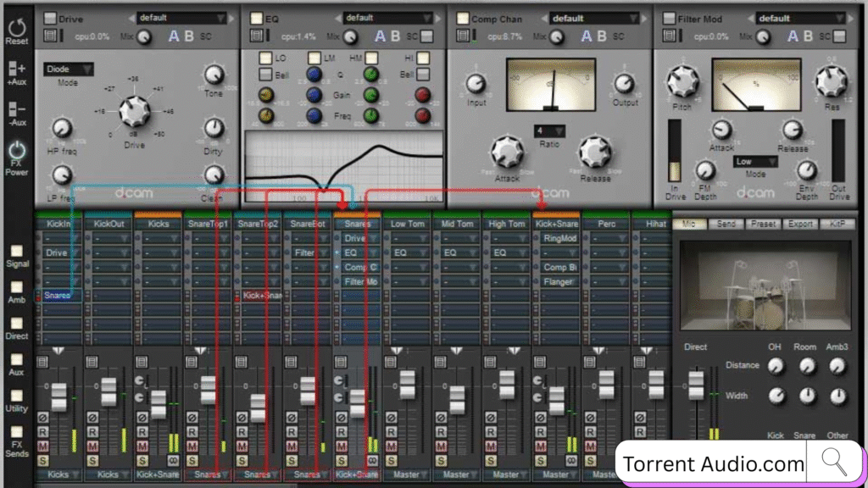Invert phase on the Low Tom channel

(393, 417)
